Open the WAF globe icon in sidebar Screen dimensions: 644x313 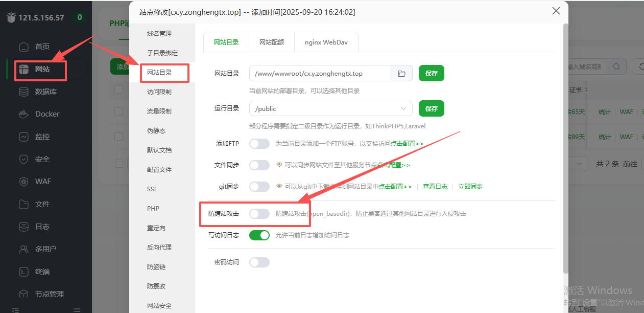(23, 182)
